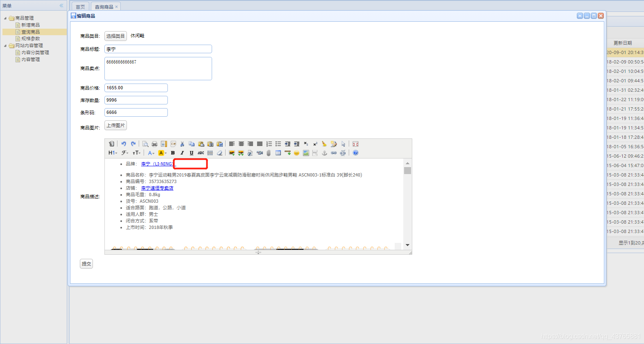
Task: Focus the 商品标题 input field
Action: click(x=158, y=49)
